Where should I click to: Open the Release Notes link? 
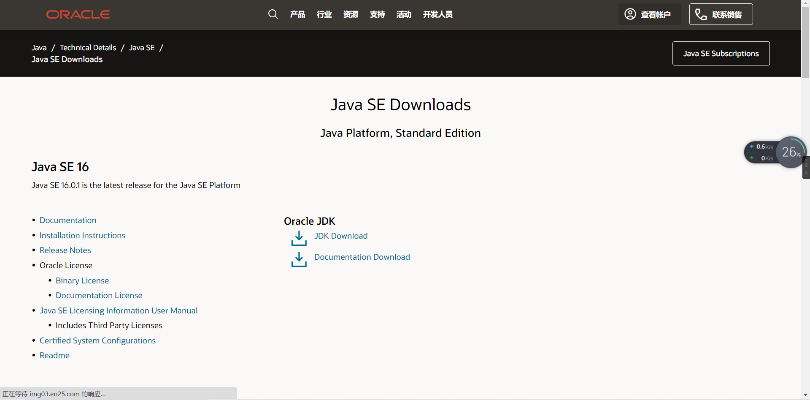[65, 250]
